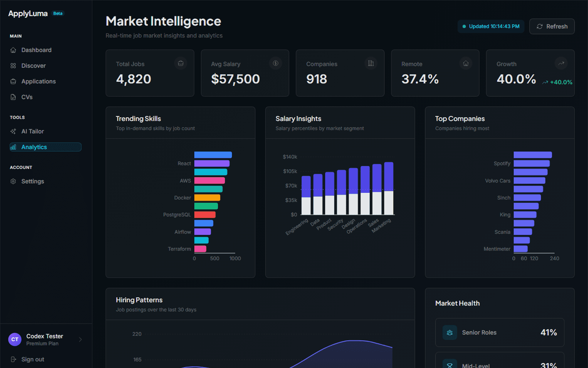Click the Market Intelligence page title
This screenshot has width=588, height=368.
click(164, 21)
